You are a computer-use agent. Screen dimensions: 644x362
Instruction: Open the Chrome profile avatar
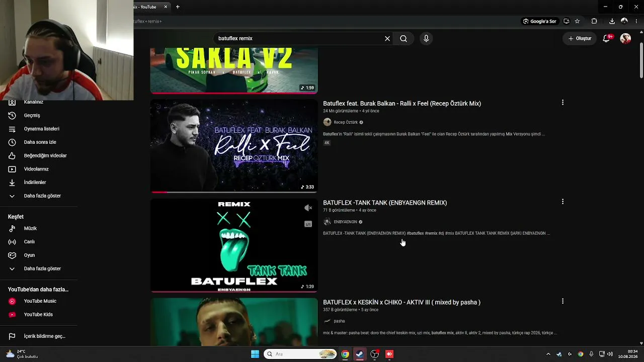(624, 21)
